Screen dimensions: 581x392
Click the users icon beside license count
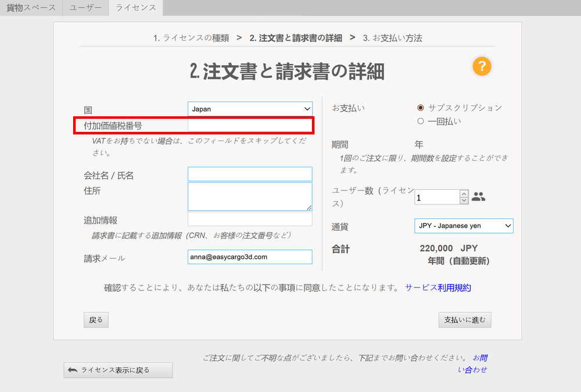point(478,197)
